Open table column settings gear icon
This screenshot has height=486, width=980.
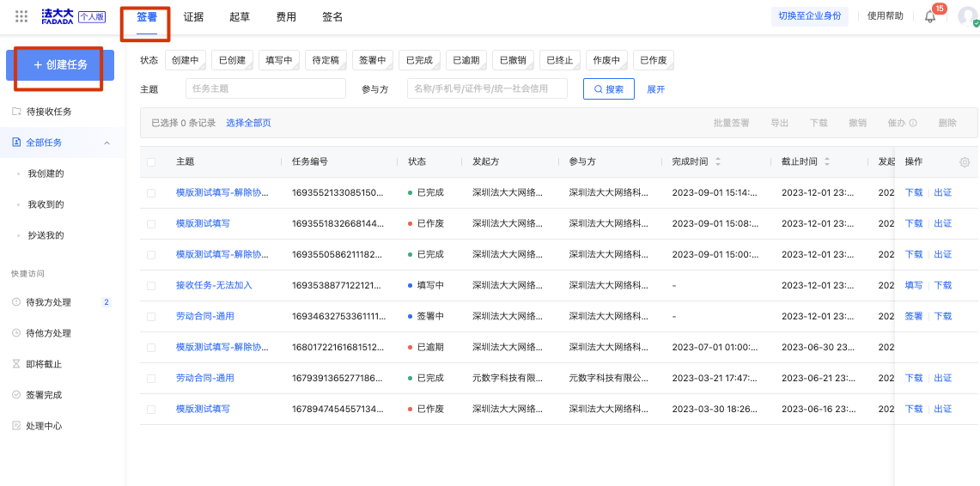(x=965, y=161)
